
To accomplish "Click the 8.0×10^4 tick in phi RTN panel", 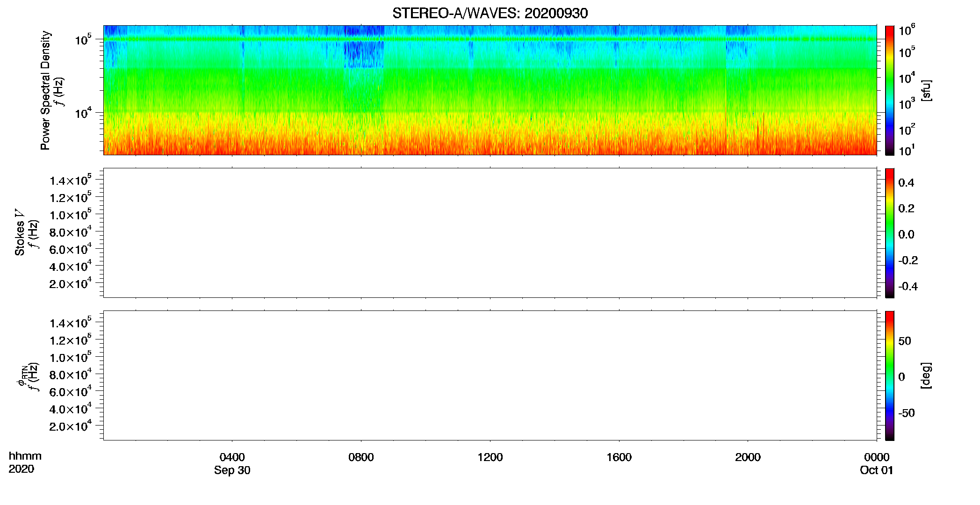I will coord(71,374).
